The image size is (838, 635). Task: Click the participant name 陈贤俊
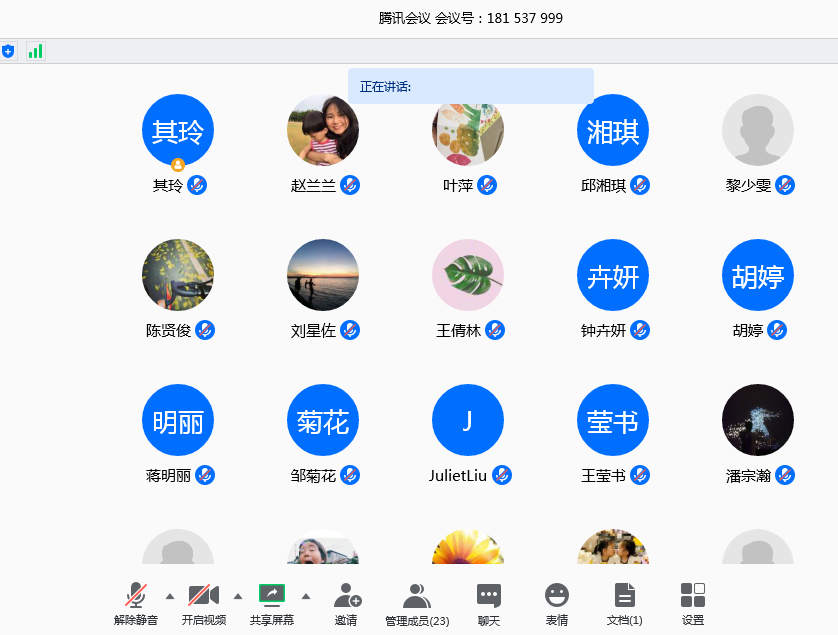pos(168,331)
